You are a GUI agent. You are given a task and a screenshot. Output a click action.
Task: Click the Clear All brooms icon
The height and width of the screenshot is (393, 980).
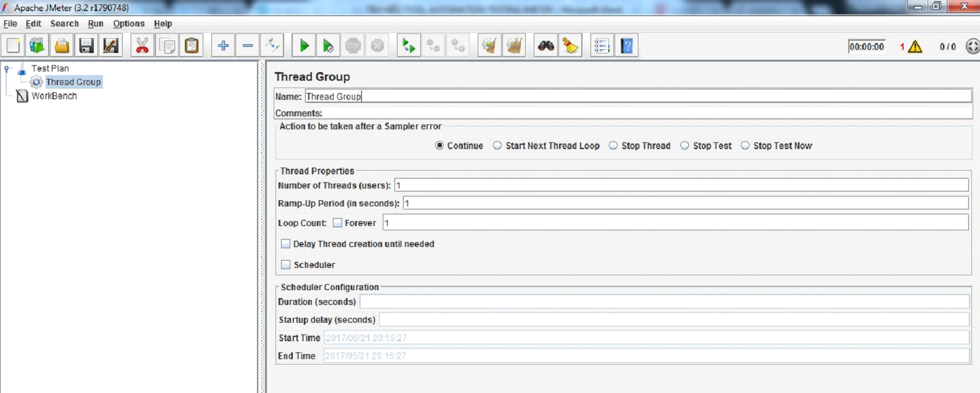(x=514, y=46)
